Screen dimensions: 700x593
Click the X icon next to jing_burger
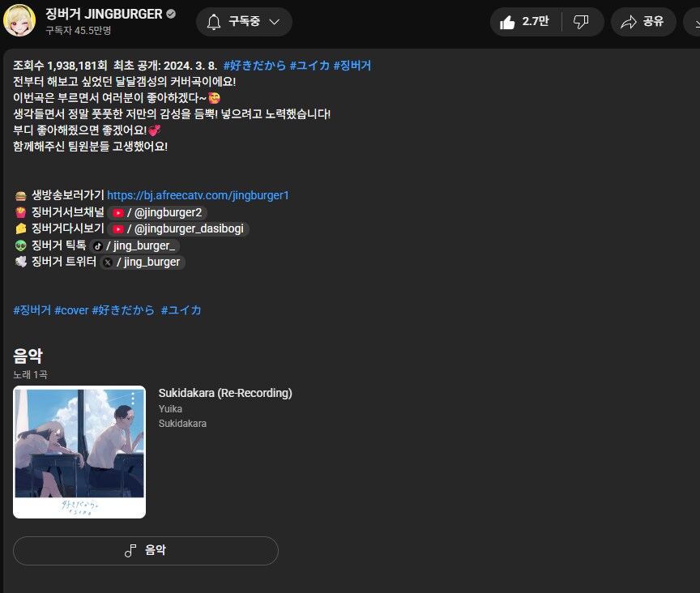pos(108,262)
